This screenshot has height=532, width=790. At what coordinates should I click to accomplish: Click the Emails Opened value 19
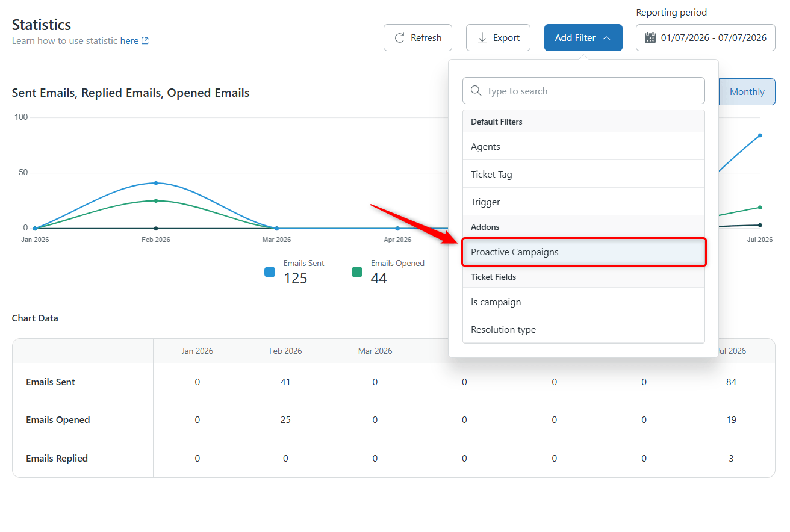pyautogui.click(x=731, y=419)
